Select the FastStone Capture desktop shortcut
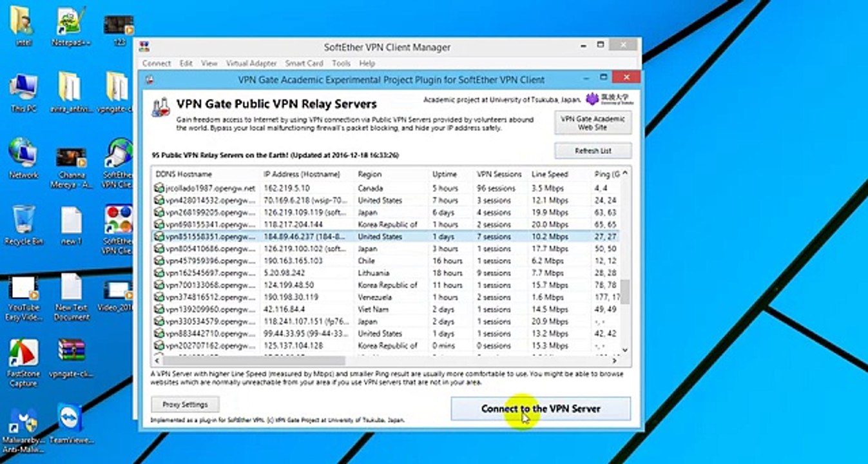The image size is (868, 464). (23, 364)
